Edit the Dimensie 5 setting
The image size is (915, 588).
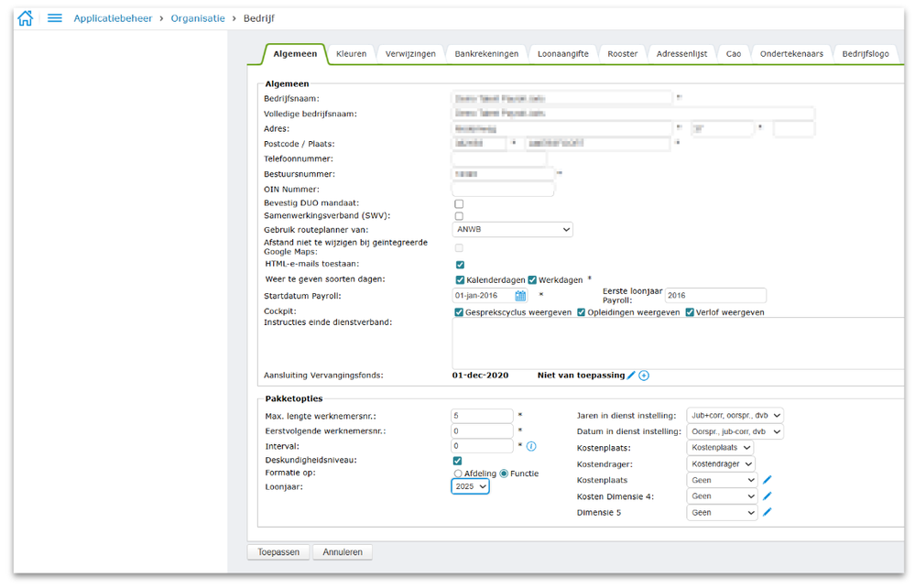pyautogui.click(x=768, y=513)
